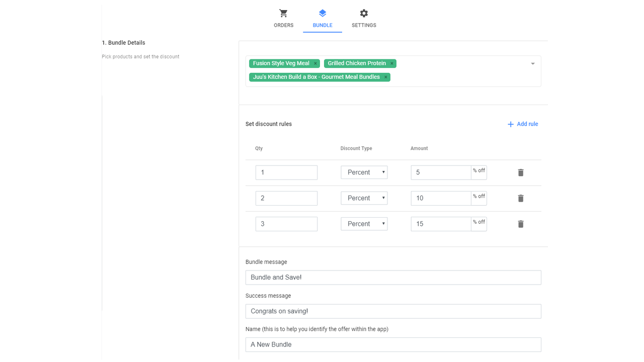Click the Orders shopping cart icon
This screenshot has height=362, width=644.
click(x=283, y=13)
